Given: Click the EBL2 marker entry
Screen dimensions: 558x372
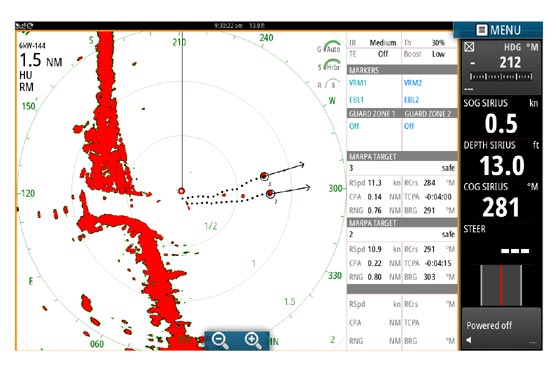Looking at the screenshot, I should [412, 100].
